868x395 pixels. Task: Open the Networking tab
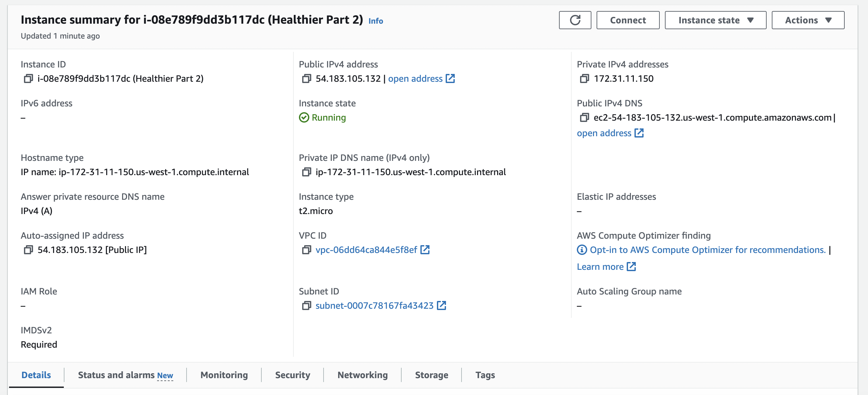tap(362, 375)
